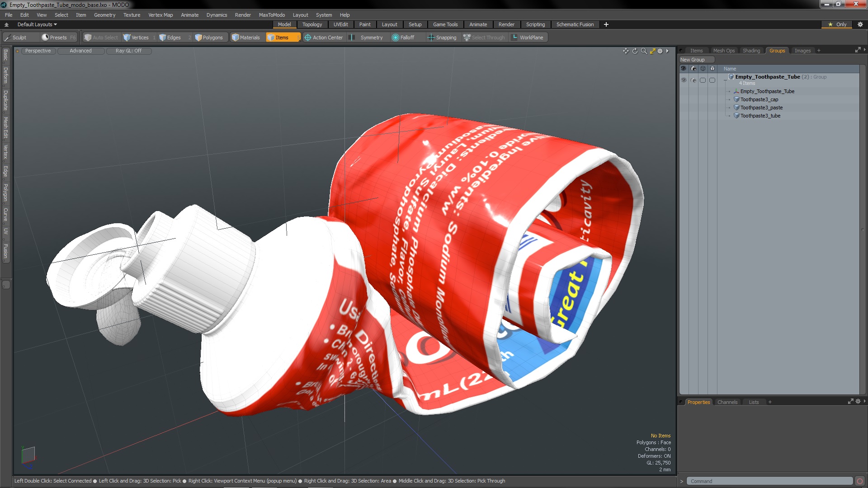The height and width of the screenshot is (488, 868).
Task: Open the lower sidebar toggle button at left
Action: click(6, 285)
